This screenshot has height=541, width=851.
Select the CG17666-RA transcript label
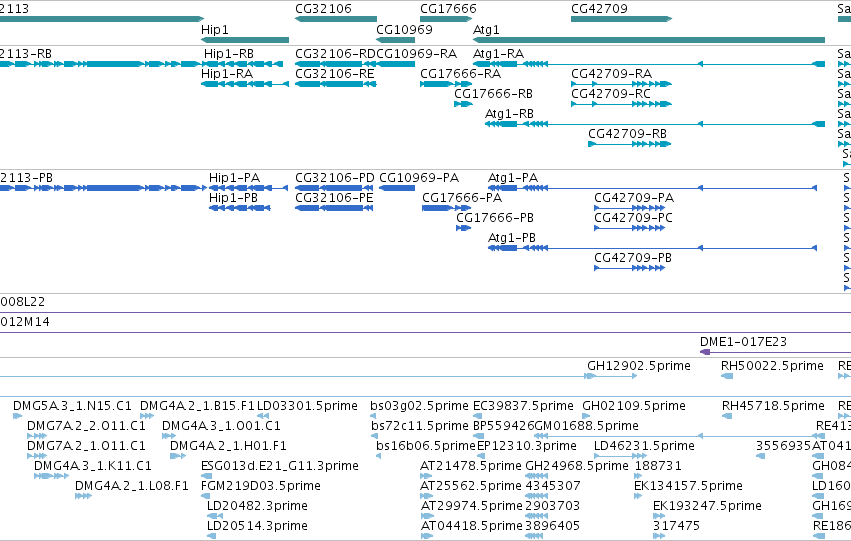click(460, 74)
